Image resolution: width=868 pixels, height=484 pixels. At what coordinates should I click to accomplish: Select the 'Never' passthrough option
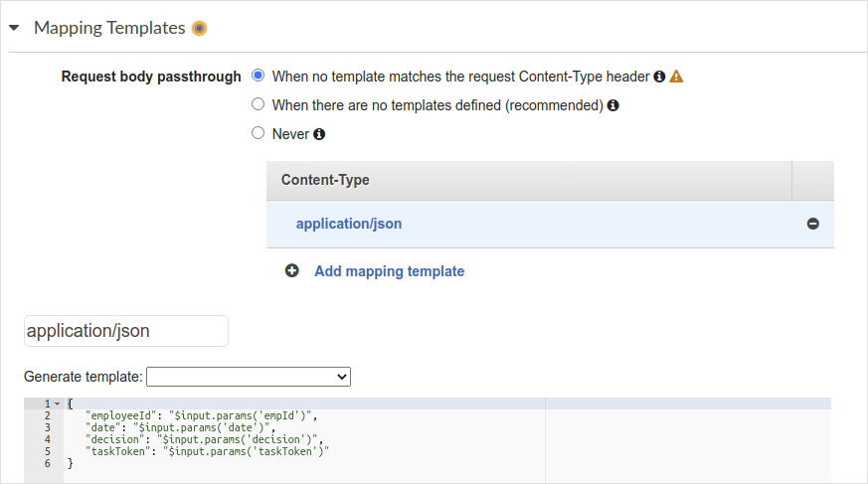(258, 133)
